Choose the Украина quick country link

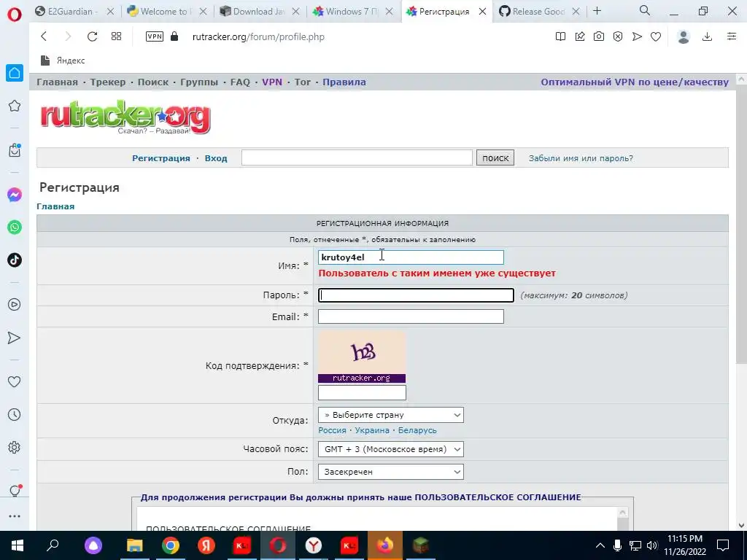tap(372, 430)
